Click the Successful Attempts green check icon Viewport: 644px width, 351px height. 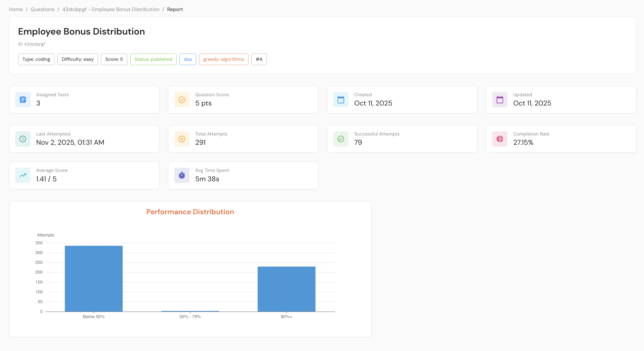[x=341, y=139]
